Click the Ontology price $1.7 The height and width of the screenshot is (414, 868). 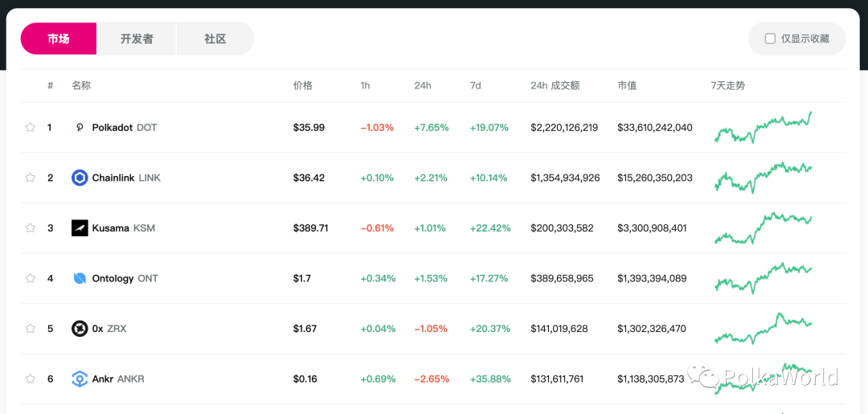tap(301, 278)
